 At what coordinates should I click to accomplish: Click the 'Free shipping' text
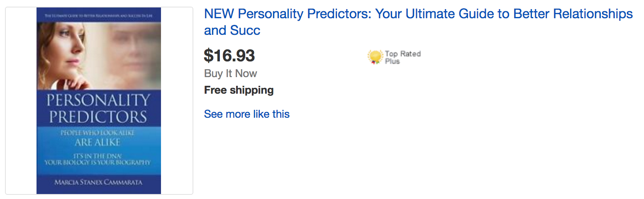click(239, 90)
